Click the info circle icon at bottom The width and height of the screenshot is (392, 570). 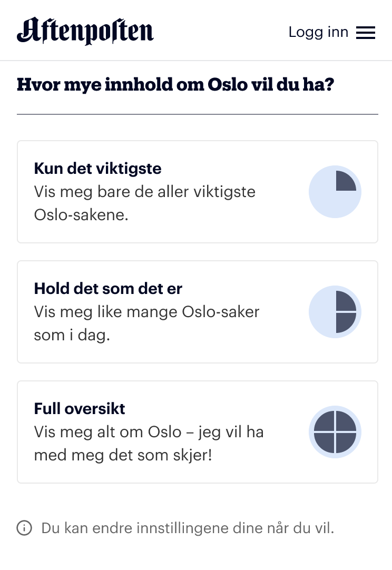tap(24, 528)
